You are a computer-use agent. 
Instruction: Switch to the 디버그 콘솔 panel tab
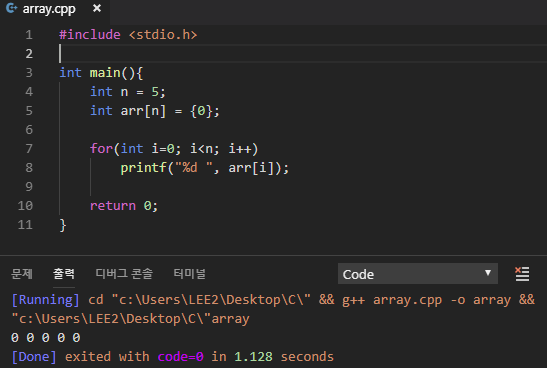tap(124, 274)
